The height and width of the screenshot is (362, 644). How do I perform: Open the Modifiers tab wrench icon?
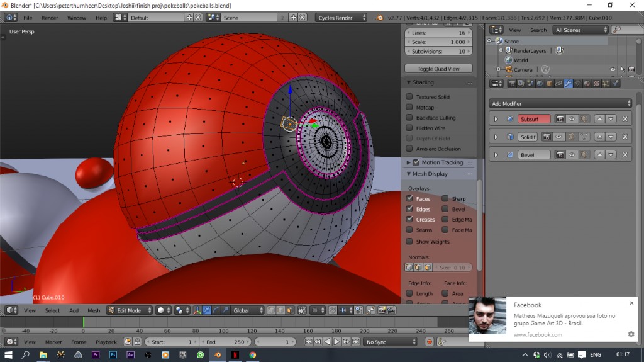tap(568, 83)
